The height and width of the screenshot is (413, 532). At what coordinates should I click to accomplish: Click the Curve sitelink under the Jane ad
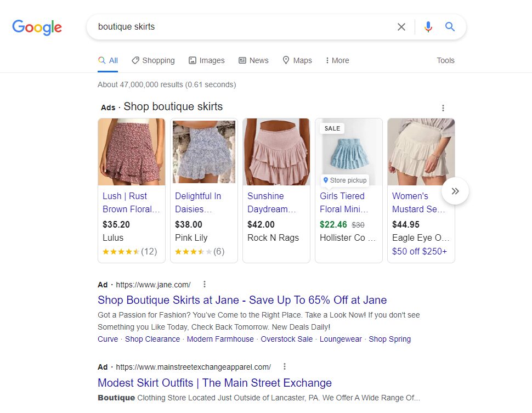[x=107, y=339]
